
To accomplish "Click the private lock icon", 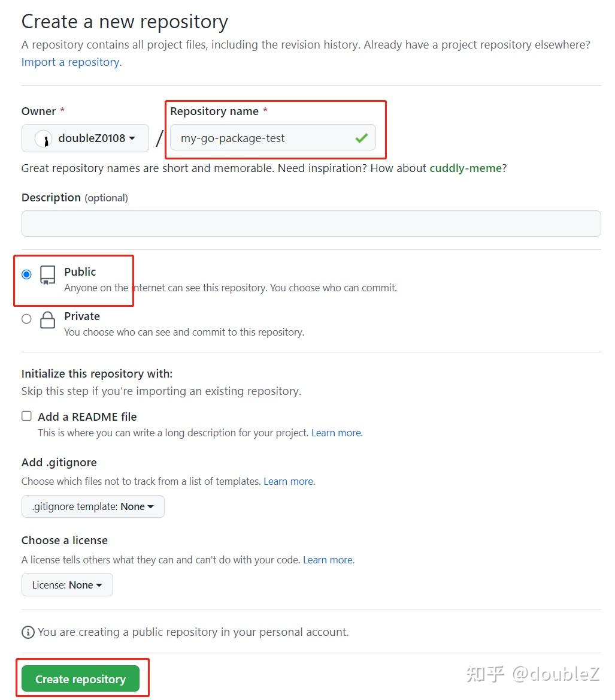I will pos(47,320).
